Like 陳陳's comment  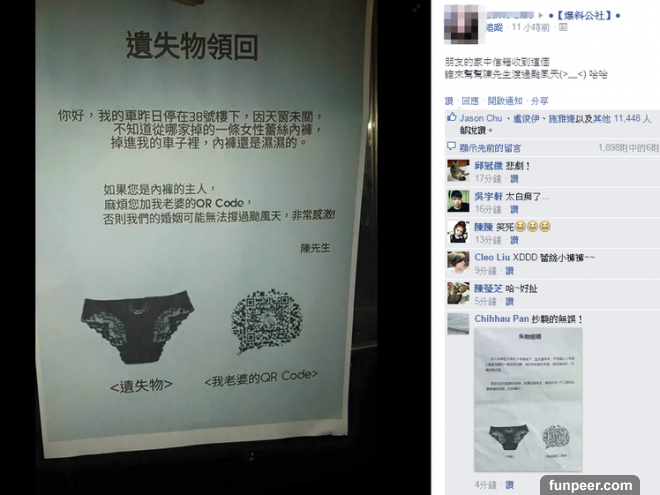coord(514,240)
